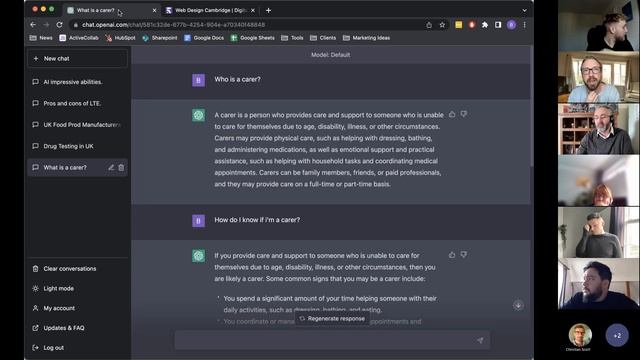Click the user avatar beside 'Who is a carer?'
This screenshot has height=360, width=640.
199,80
